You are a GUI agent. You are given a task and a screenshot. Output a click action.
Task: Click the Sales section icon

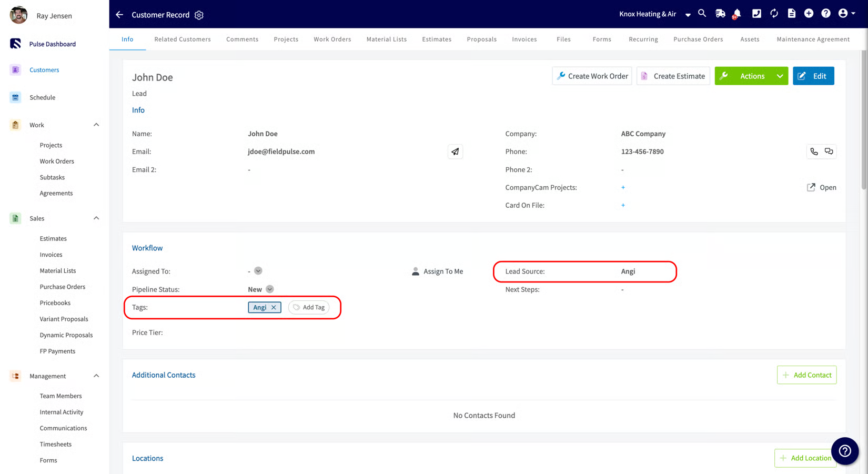[15, 218]
